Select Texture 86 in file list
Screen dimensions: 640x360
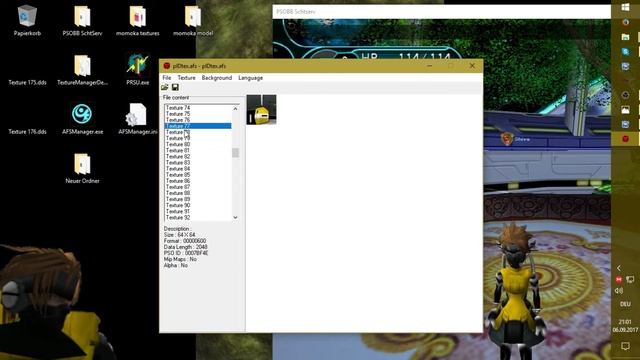click(x=198, y=181)
